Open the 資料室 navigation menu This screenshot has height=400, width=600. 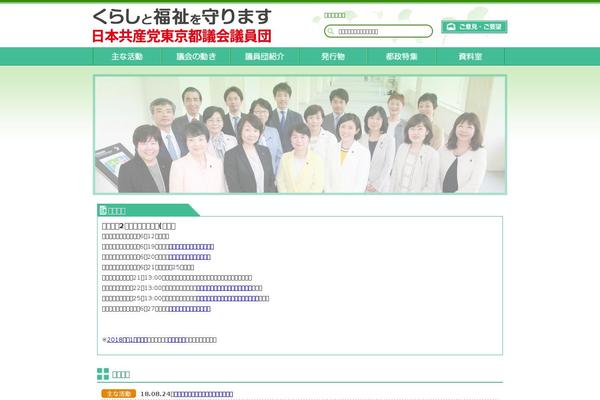[x=470, y=57]
